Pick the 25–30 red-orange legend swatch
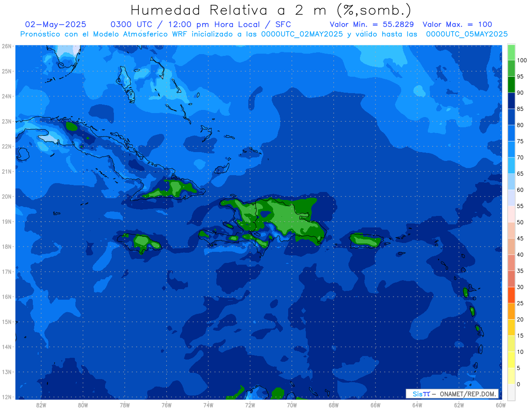The image size is (532, 411). pyautogui.click(x=511, y=295)
